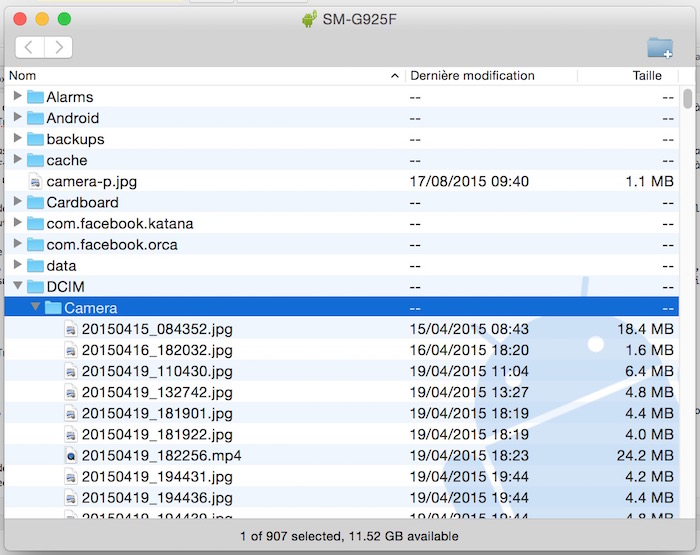Click the vertical scrollbar thumb

688,99
